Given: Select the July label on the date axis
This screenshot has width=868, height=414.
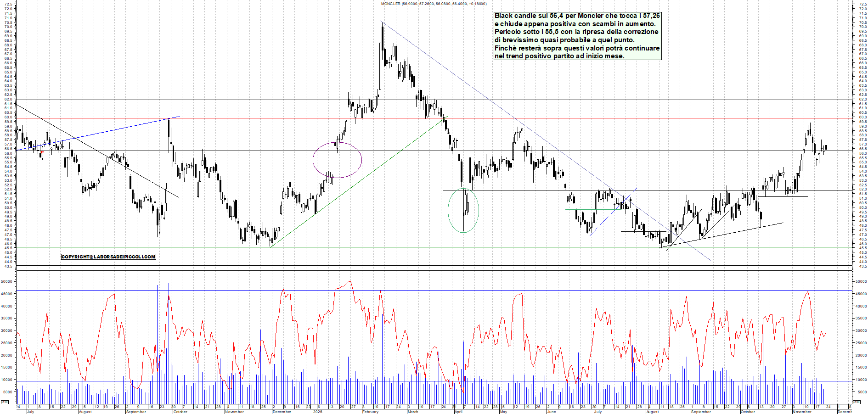Looking at the screenshot, I should pos(30,413).
